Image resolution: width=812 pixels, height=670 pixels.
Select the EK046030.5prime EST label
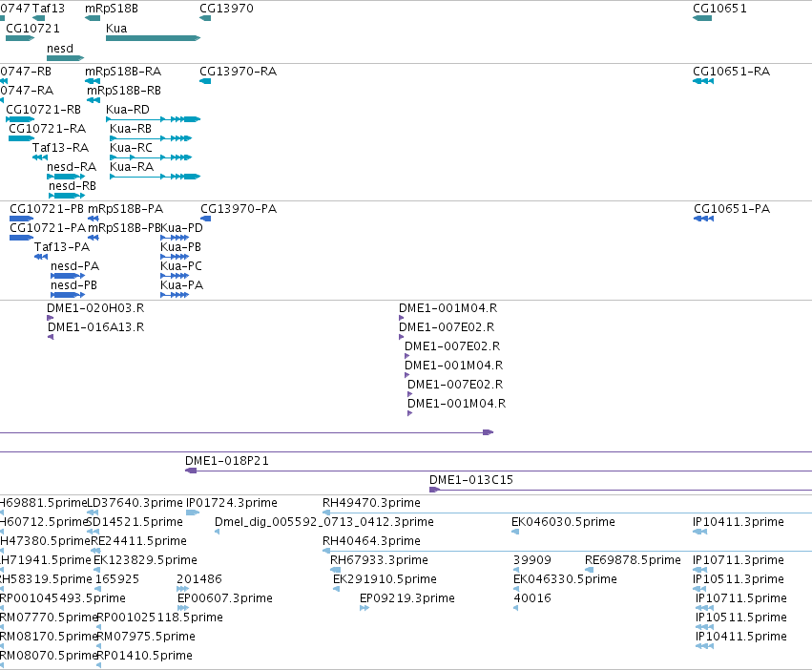[563, 522]
